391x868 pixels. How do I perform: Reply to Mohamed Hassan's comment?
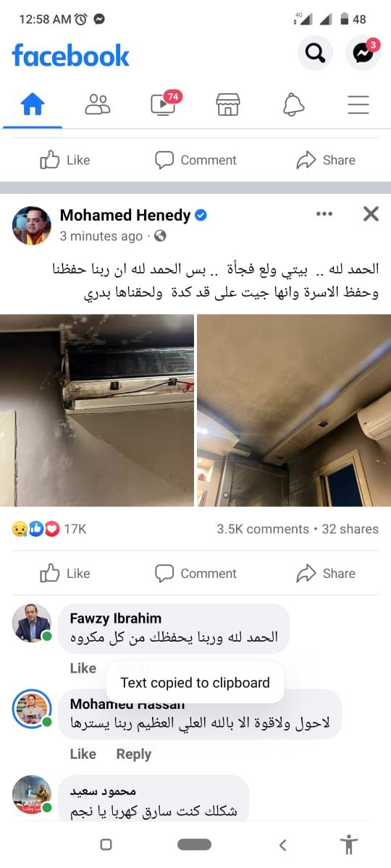tap(134, 754)
